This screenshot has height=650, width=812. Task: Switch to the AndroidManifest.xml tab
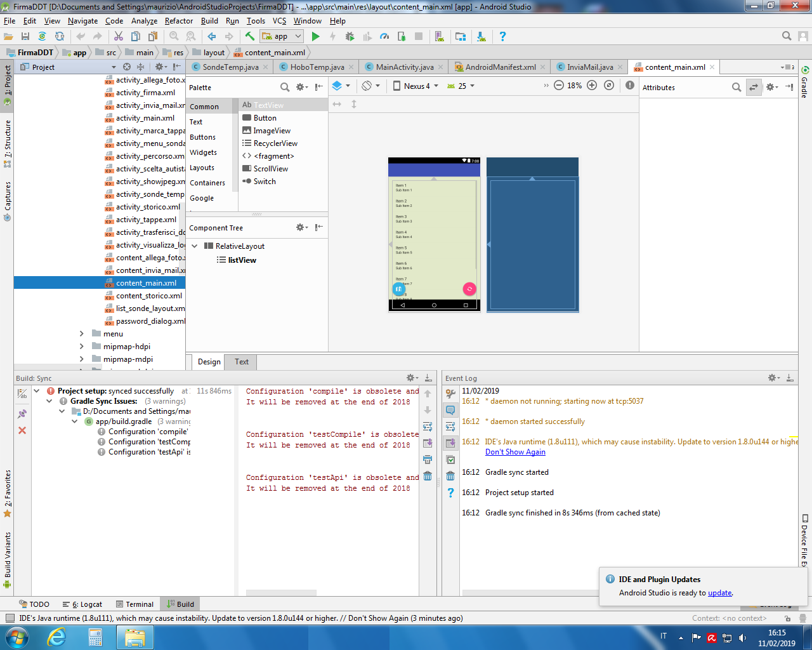(x=501, y=67)
